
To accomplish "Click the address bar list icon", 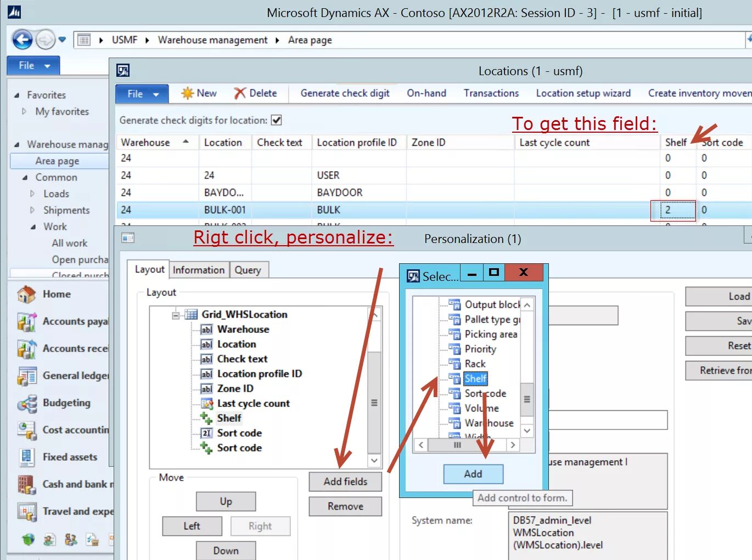I will click(83, 40).
